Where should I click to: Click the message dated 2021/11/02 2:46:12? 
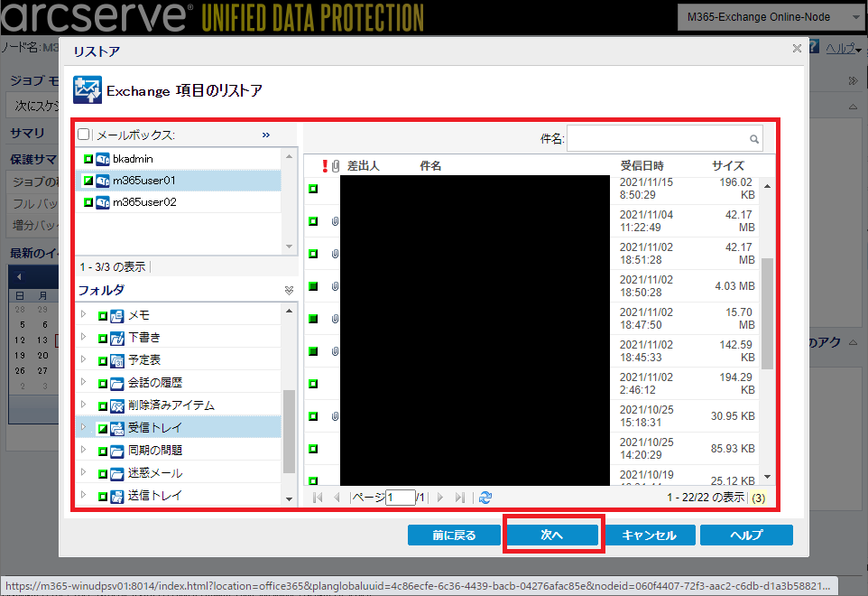[531, 383]
